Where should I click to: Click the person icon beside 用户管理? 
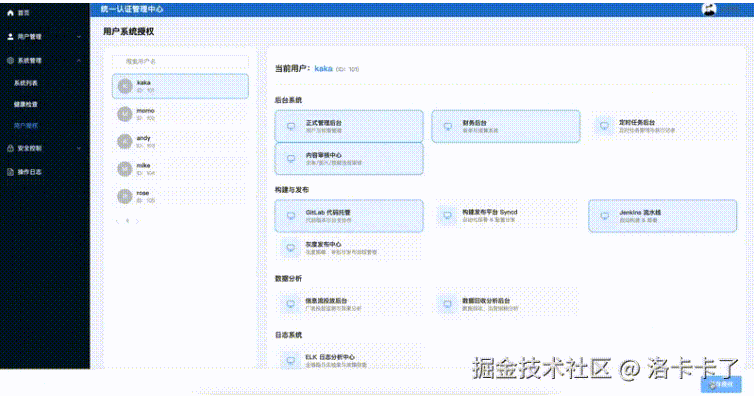pos(10,37)
